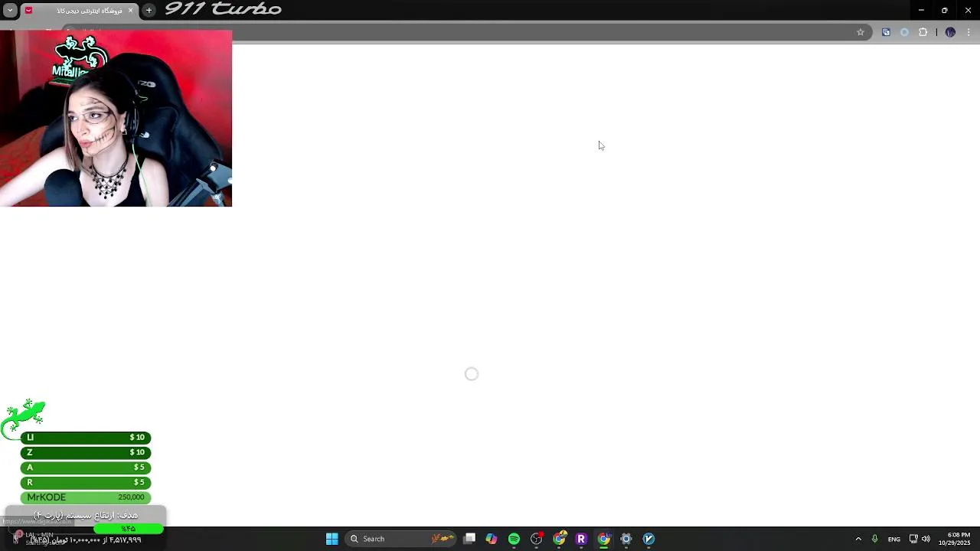Open the gear Settings taskbar icon
The height and width of the screenshot is (551, 980).
[626, 539]
